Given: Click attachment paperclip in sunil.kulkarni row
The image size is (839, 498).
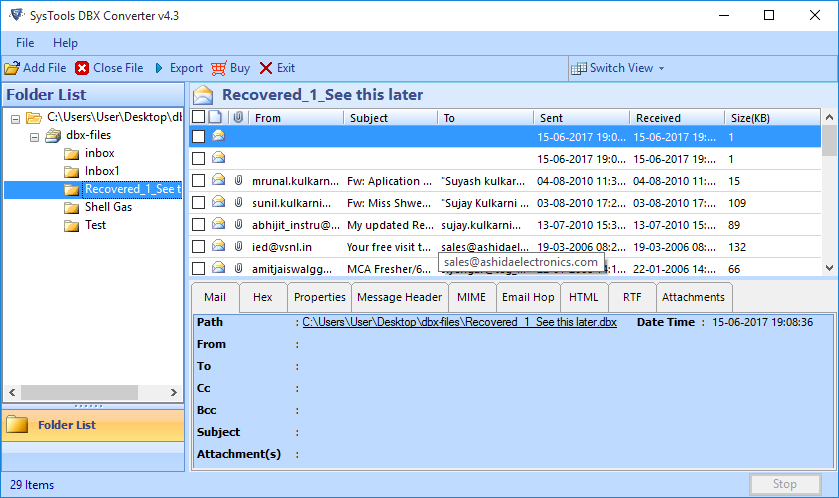Looking at the screenshot, I should point(239,202).
